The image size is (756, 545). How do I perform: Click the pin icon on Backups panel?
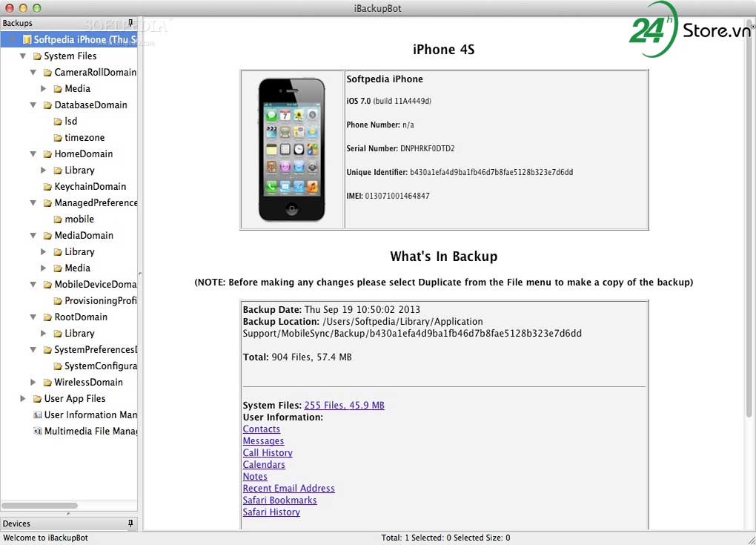pos(131,24)
